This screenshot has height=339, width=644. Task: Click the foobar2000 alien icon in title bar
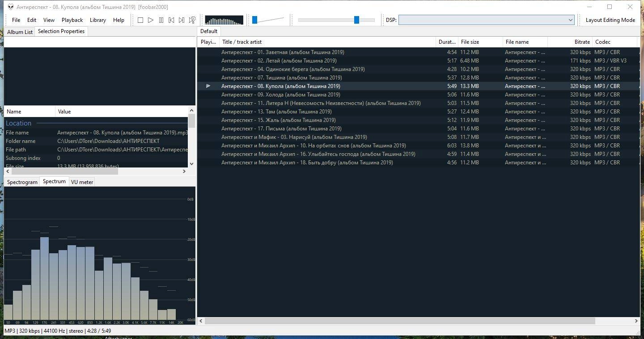pyautogui.click(x=10, y=7)
